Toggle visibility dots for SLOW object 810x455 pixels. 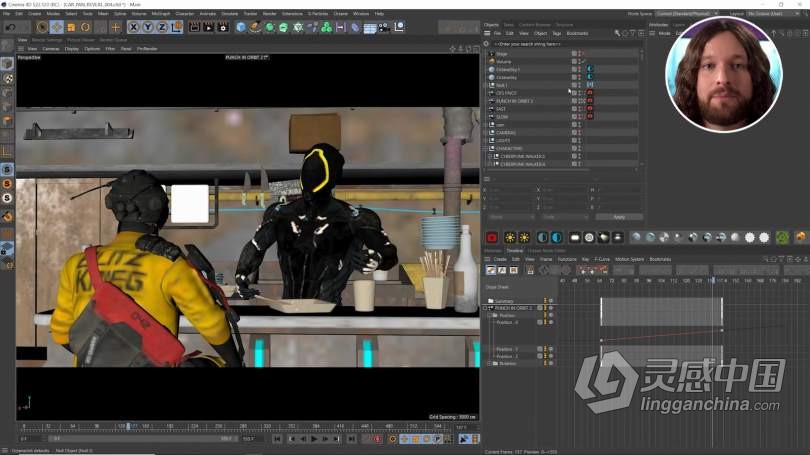point(579,117)
